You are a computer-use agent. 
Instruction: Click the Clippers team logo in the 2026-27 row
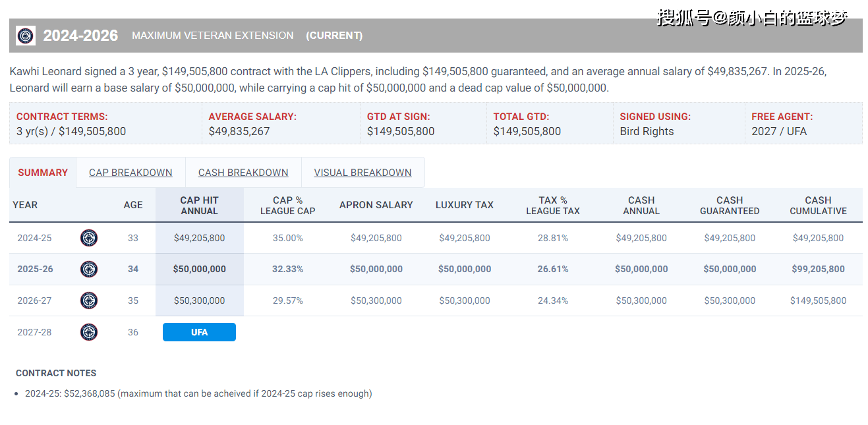coord(89,300)
